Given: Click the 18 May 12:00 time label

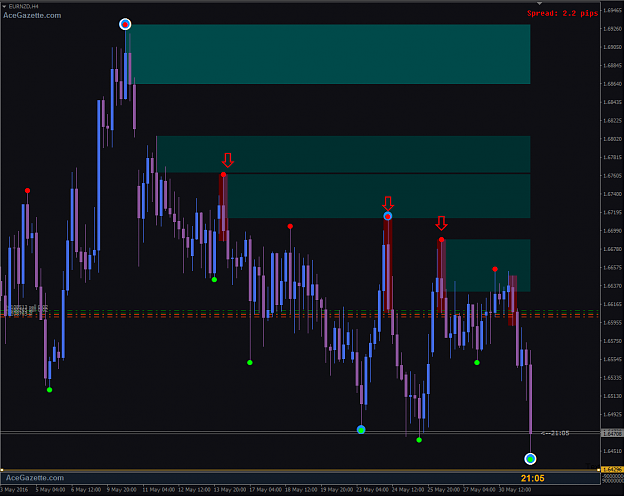Looking at the screenshot, I should 301,489.
